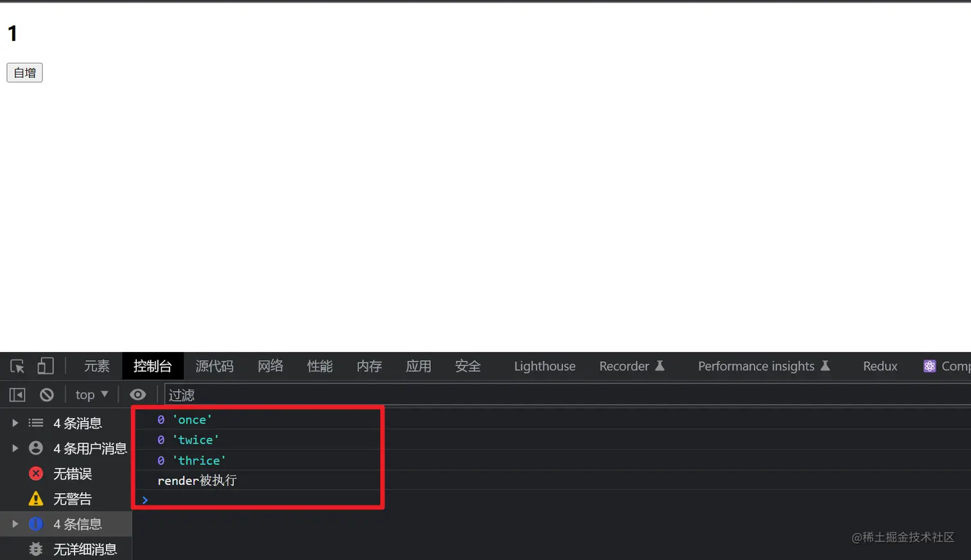971x560 pixels.
Task: Open the 元素 Elements tab
Action: 97,366
